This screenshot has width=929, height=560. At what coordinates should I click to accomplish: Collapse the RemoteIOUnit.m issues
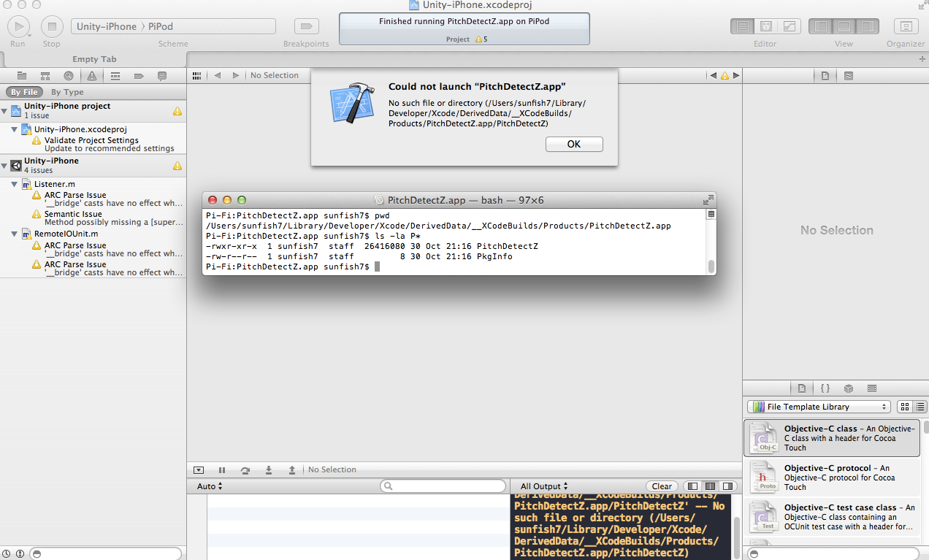tap(15, 234)
